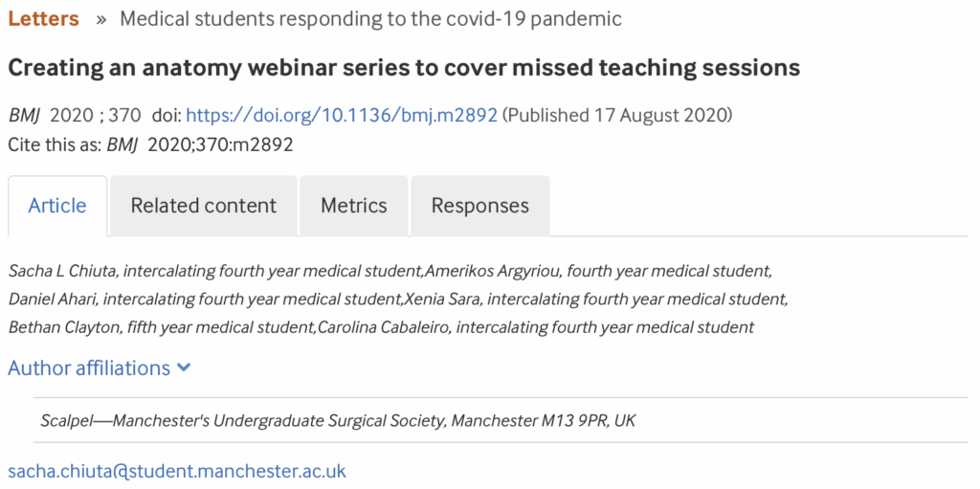Select the Article tab
Screen dimensions: 980x489
point(57,205)
